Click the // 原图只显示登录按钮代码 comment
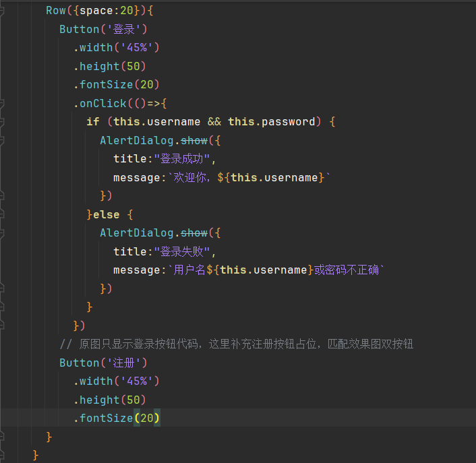Image resolution: width=476 pixels, height=463 pixels. tap(237, 344)
